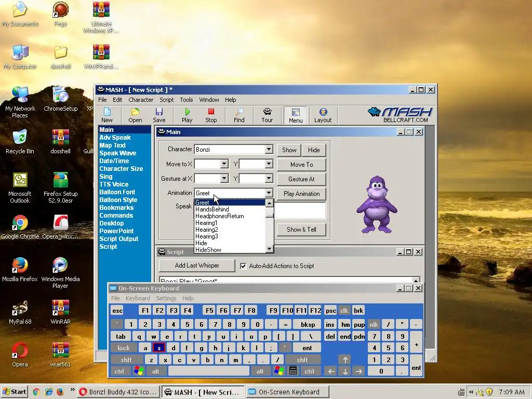
Task: Select the Mozilla Firefox desktop icon
Action: point(20,270)
